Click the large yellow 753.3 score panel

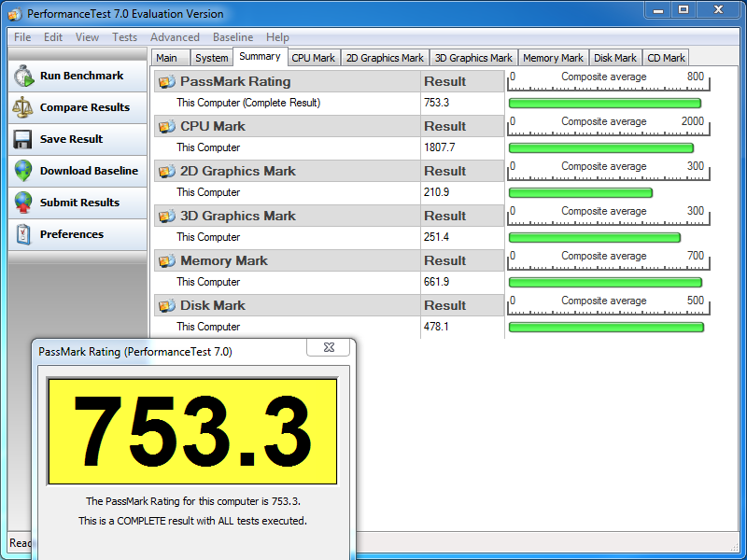[x=192, y=431]
